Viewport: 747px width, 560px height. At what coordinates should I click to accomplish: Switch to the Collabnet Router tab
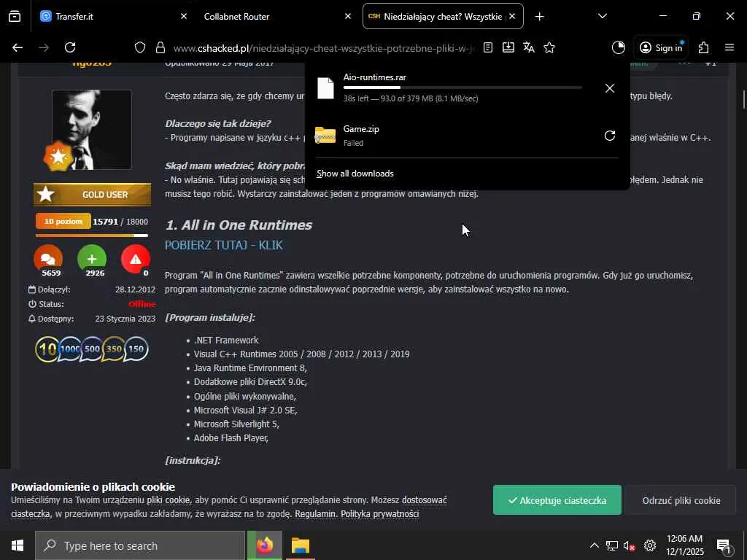(x=278, y=16)
